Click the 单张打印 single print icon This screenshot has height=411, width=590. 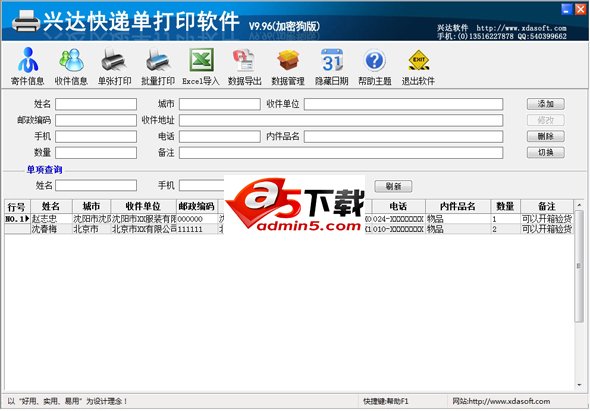tap(114, 66)
